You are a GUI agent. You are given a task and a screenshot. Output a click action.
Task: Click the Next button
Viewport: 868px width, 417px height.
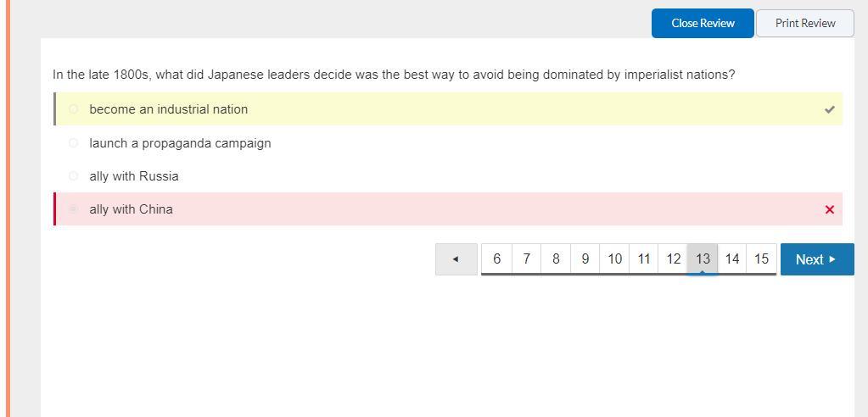point(816,259)
